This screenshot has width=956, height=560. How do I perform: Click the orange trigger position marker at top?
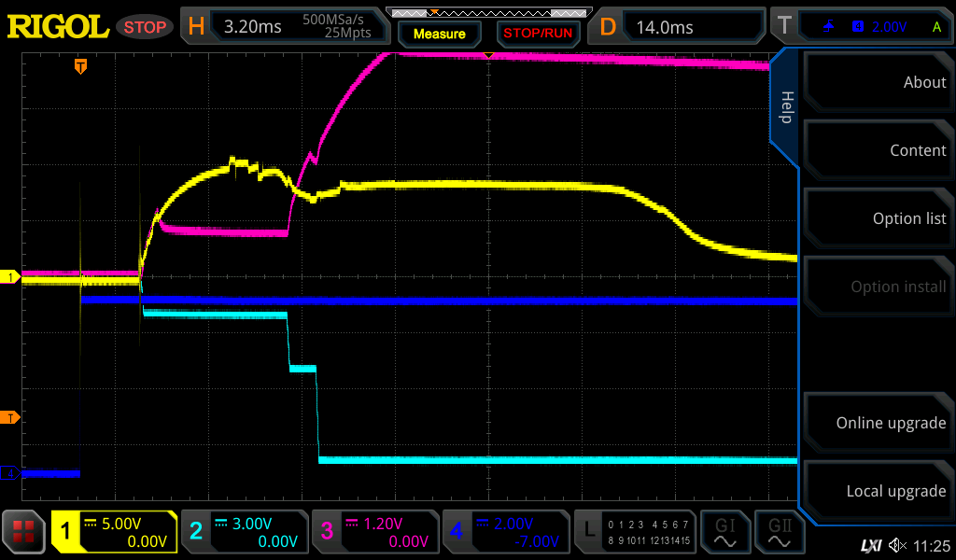pyautogui.click(x=81, y=66)
